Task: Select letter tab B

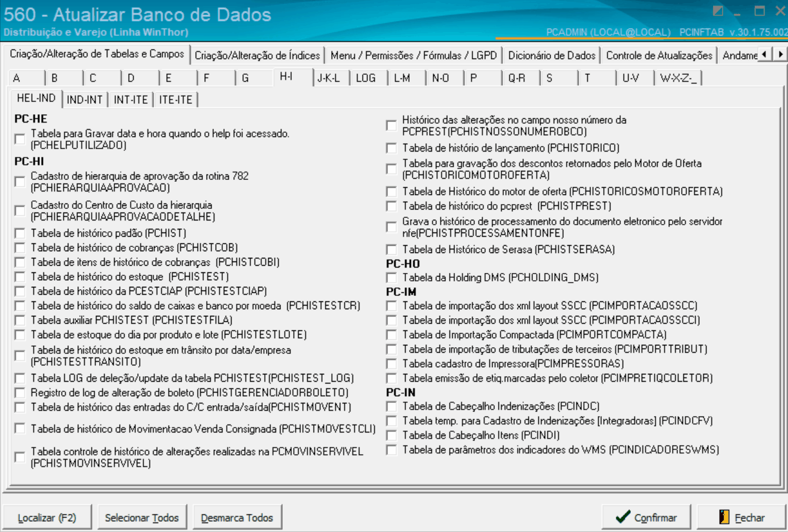Action: (x=63, y=78)
